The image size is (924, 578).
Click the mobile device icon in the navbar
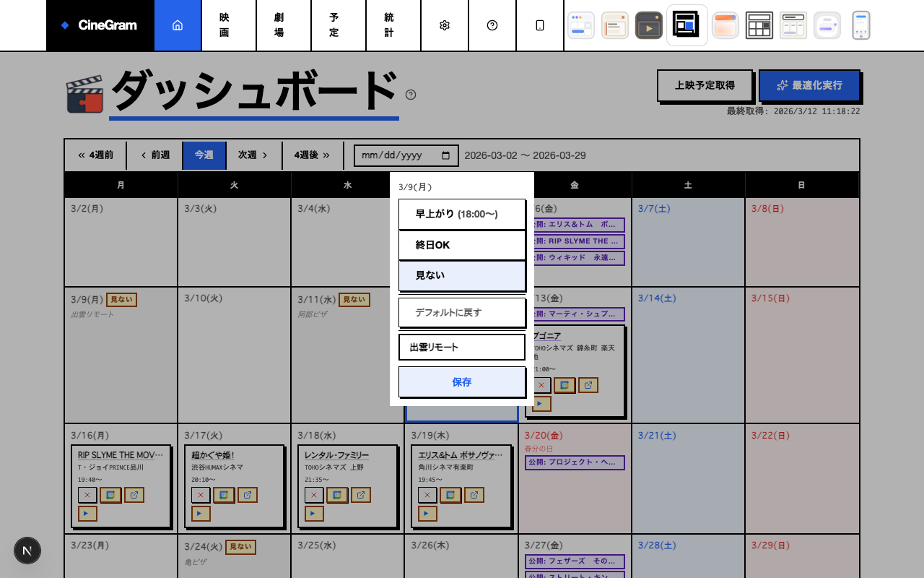coord(540,25)
